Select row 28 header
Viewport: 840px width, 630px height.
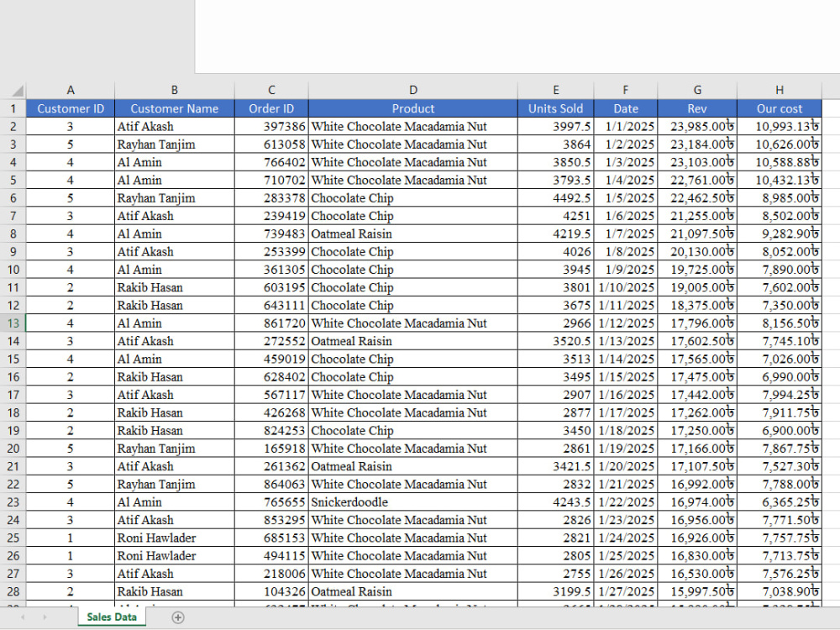13,592
